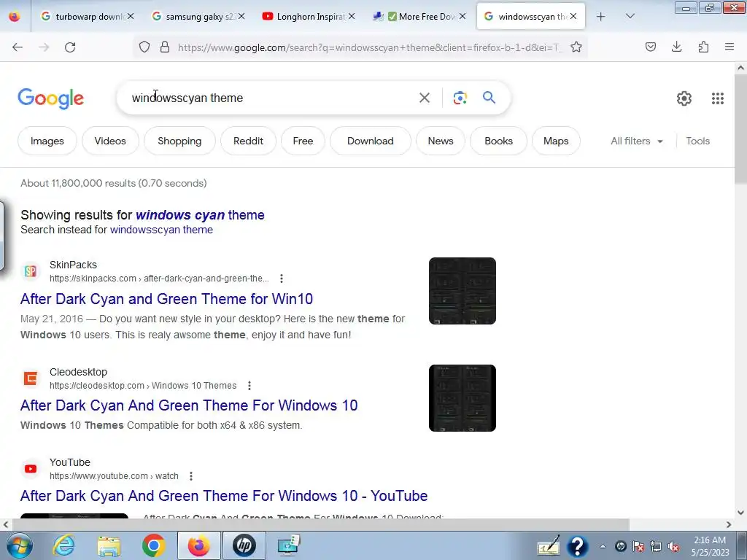
Task: Filter results by Reddit
Action: click(x=248, y=141)
